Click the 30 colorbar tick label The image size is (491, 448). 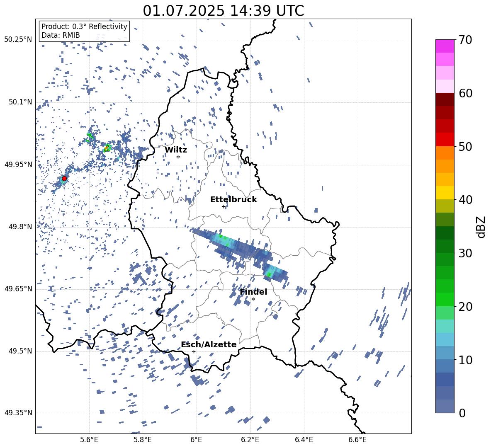(x=465, y=253)
